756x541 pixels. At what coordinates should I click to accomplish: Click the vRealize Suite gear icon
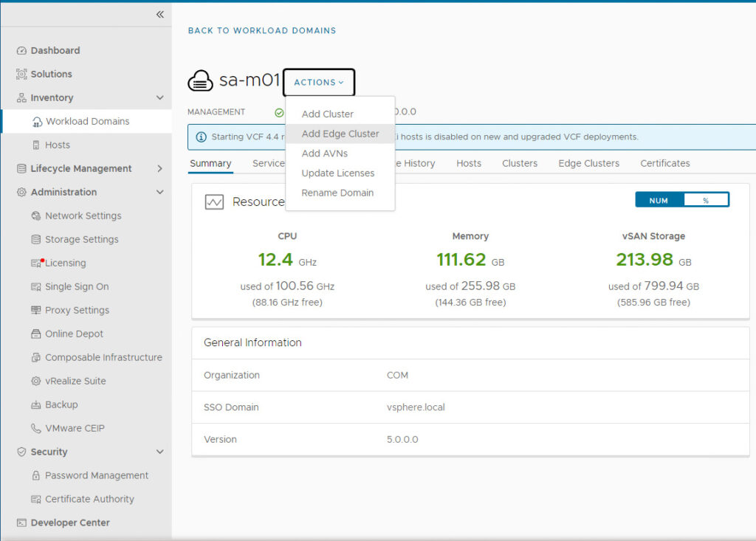[35, 381]
